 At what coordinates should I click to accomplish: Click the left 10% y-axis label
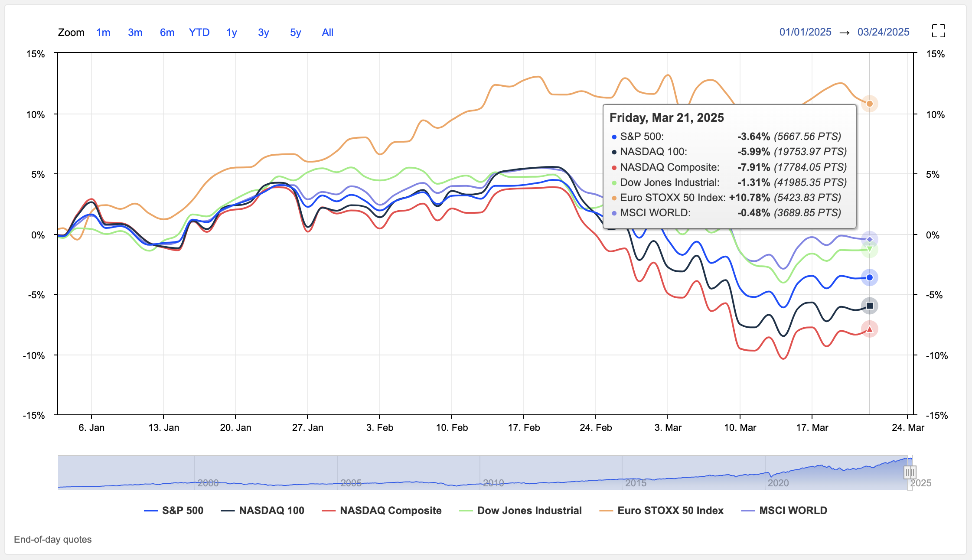(36, 115)
